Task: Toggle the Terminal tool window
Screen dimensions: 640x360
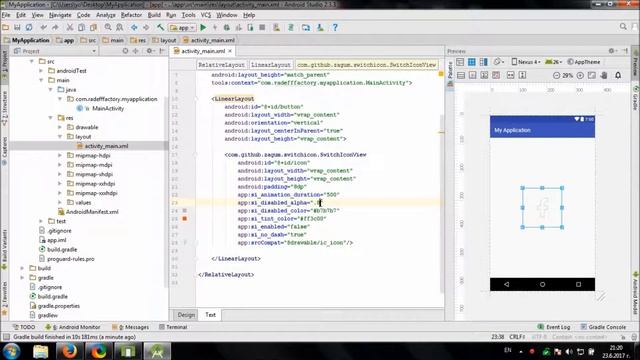Action: [173, 327]
